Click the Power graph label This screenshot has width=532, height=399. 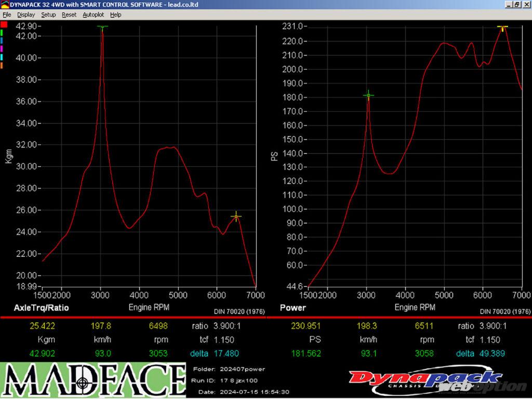click(293, 308)
